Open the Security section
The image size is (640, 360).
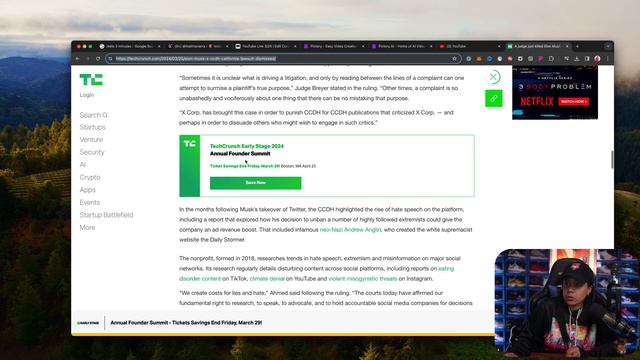coord(92,152)
